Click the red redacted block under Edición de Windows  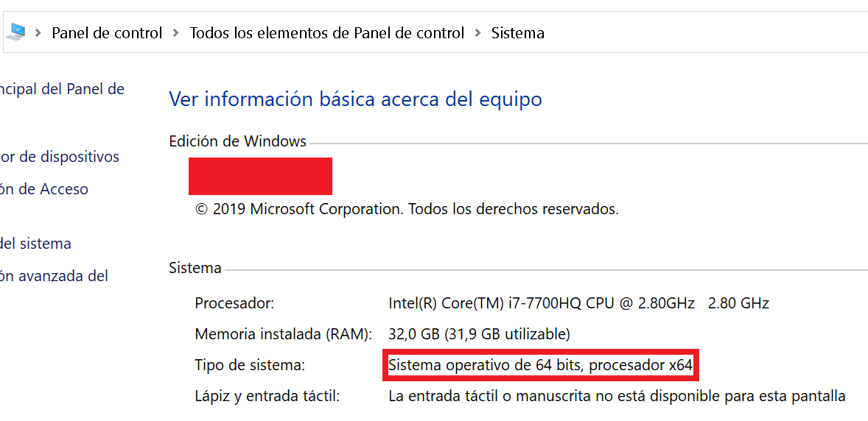pos(260,176)
